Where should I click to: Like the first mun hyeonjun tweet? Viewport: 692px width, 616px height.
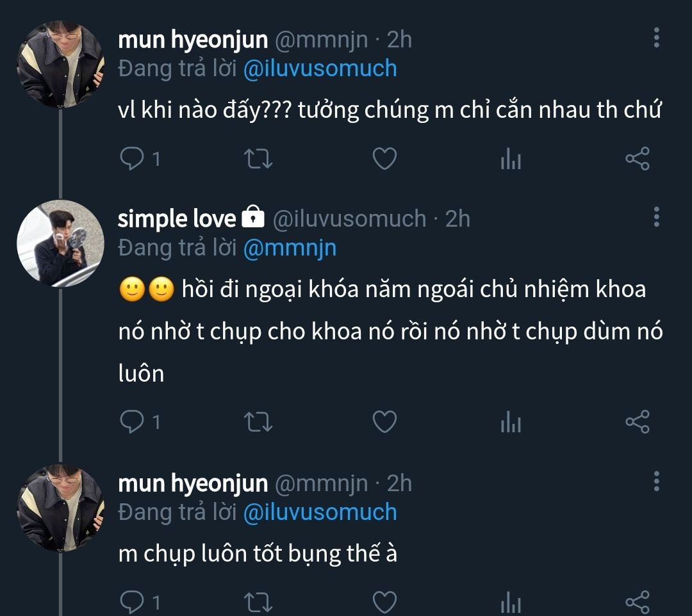pos(384,158)
